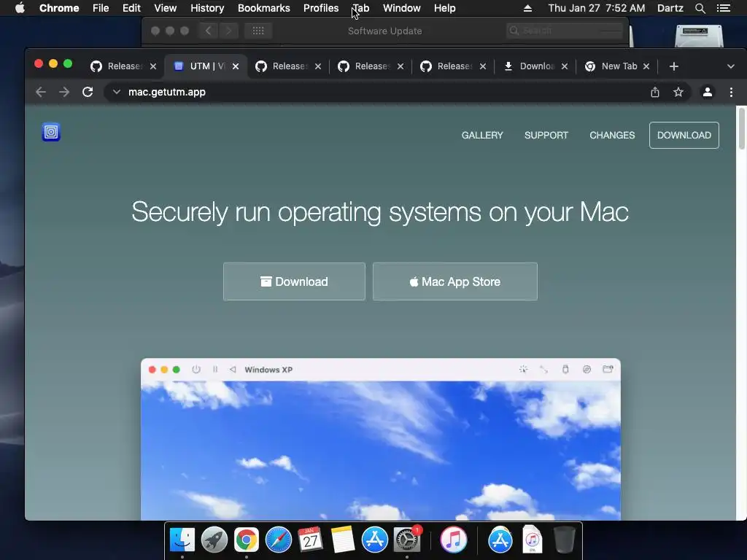
Task: Open the GALLERY link
Action: (482, 135)
